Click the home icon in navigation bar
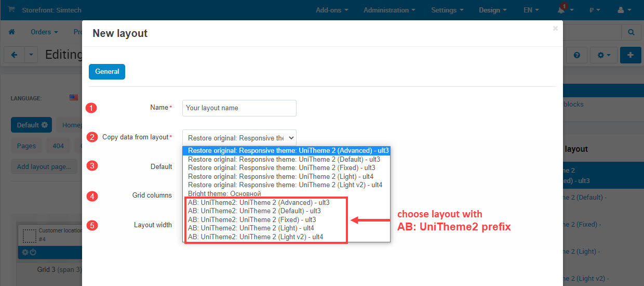644x286 pixels. [x=11, y=32]
